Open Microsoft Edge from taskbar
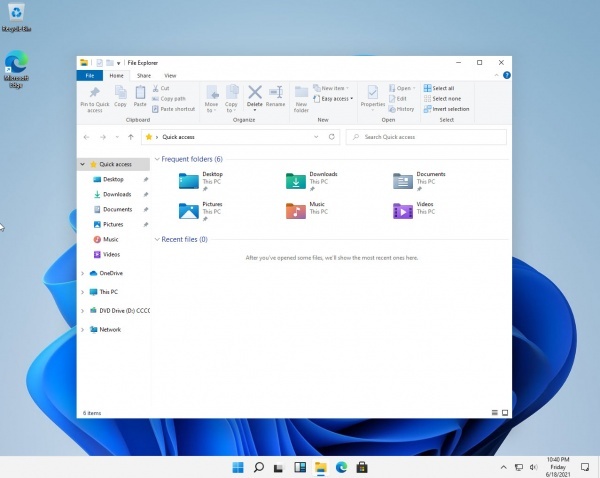 coord(341,467)
